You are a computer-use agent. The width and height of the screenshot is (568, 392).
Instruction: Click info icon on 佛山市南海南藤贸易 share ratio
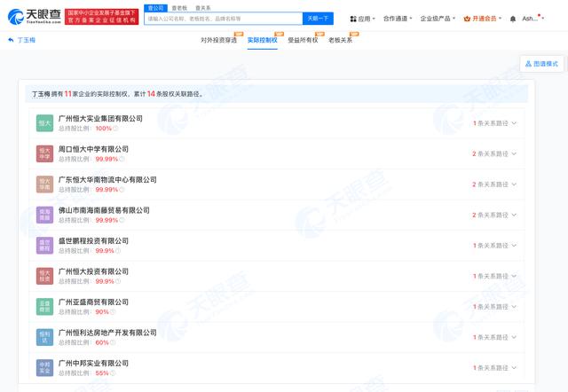coord(122,220)
